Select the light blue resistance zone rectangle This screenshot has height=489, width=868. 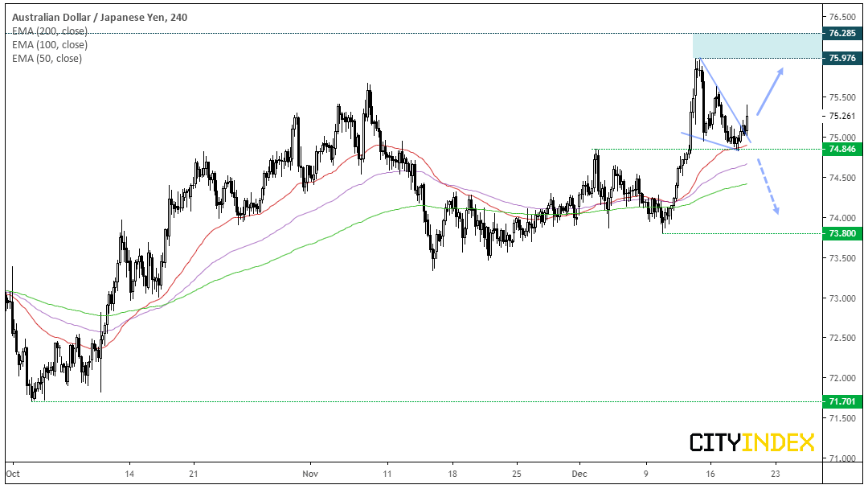click(757, 45)
